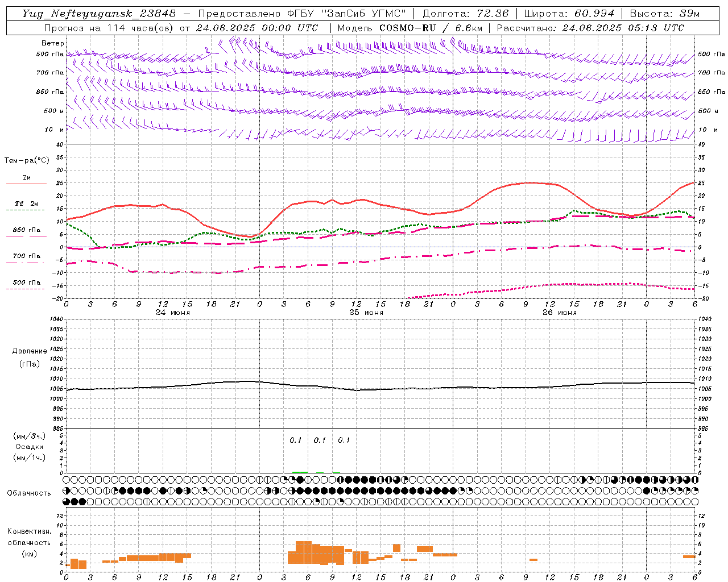Click the Облачность panel label
The height and width of the screenshot is (582, 728).
coord(29,493)
